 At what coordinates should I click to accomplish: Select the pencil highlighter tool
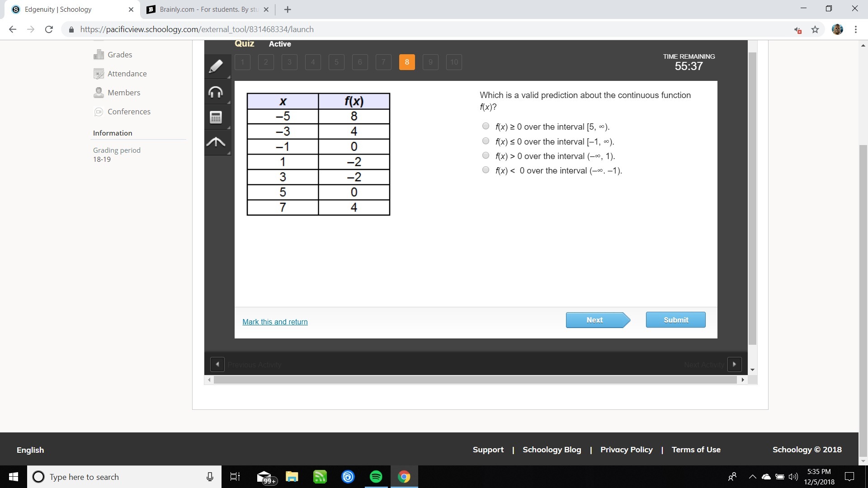point(216,66)
